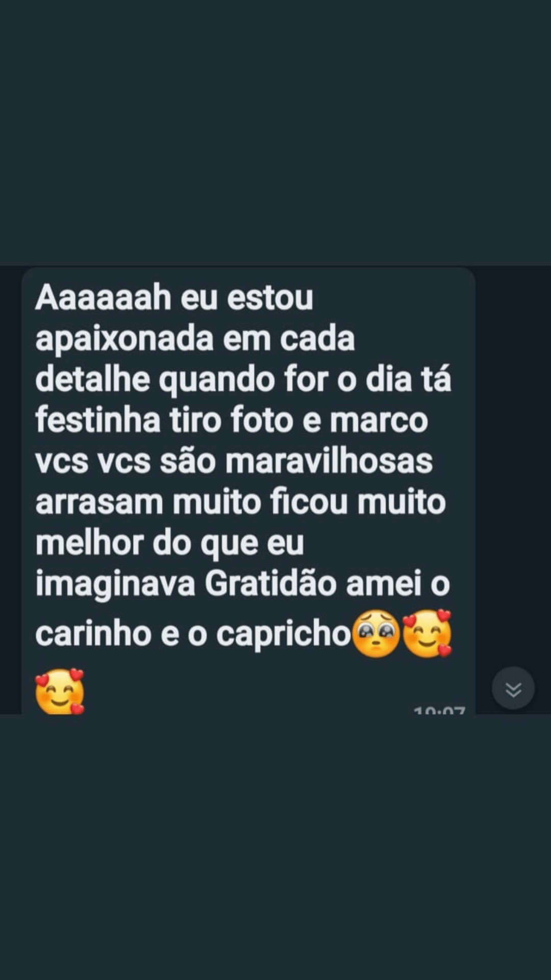Tap the scroll-to-bottom double chevron button

pyautogui.click(x=513, y=689)
